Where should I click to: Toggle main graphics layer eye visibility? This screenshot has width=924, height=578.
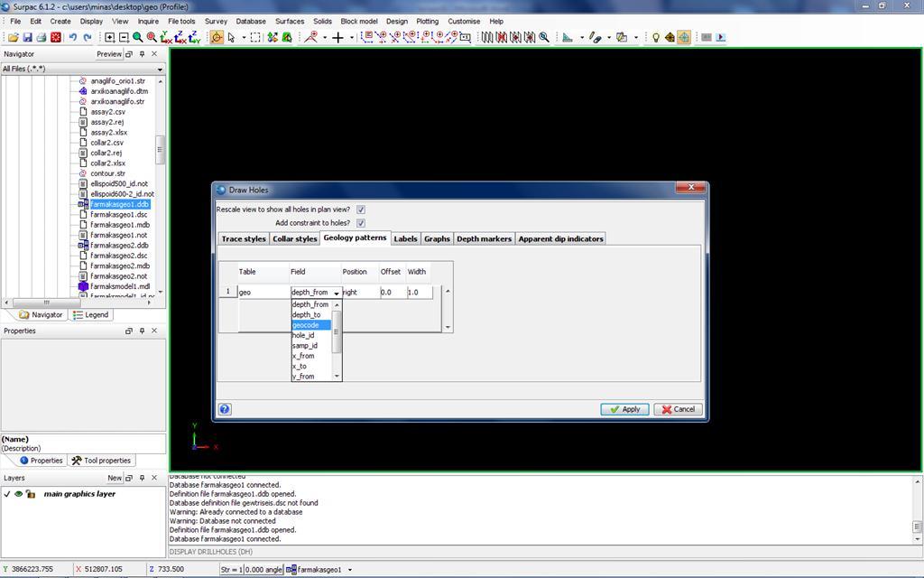tap(19, 494)
